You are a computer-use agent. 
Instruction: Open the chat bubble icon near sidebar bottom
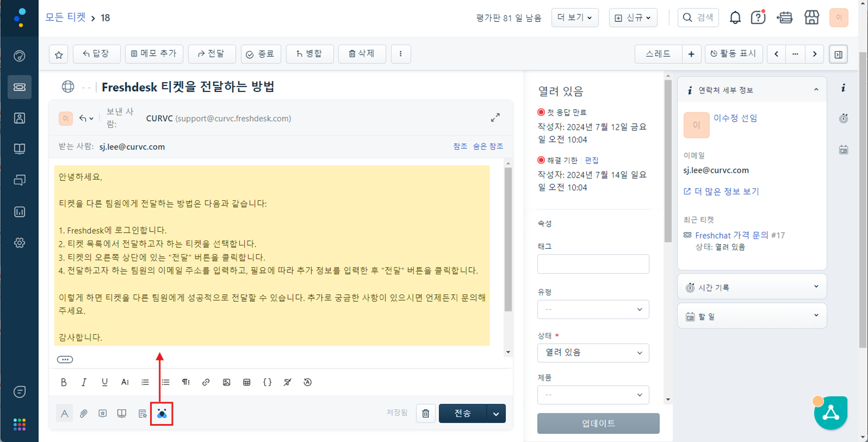[19, 392]
